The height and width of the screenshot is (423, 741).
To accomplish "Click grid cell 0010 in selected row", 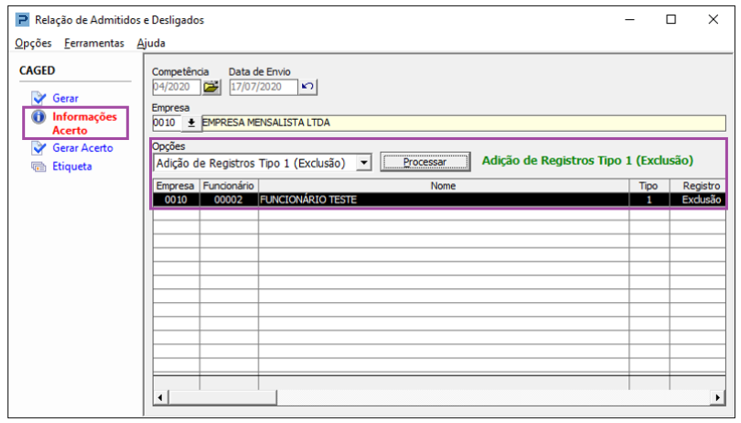I will (x=176, y=199).
